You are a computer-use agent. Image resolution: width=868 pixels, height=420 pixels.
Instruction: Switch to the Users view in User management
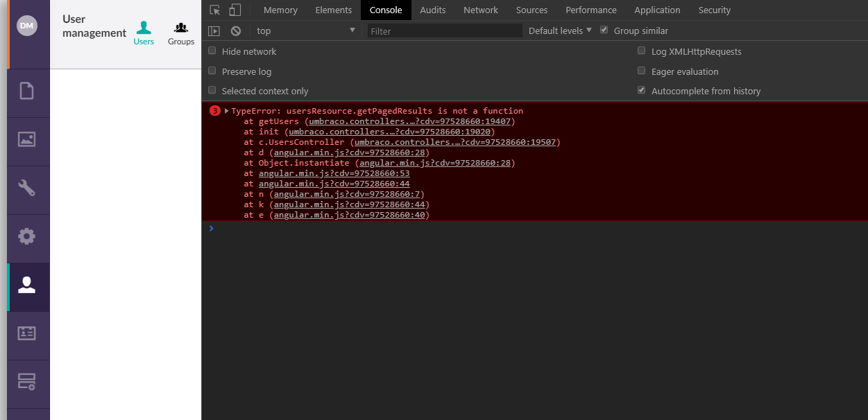[144, 33]
